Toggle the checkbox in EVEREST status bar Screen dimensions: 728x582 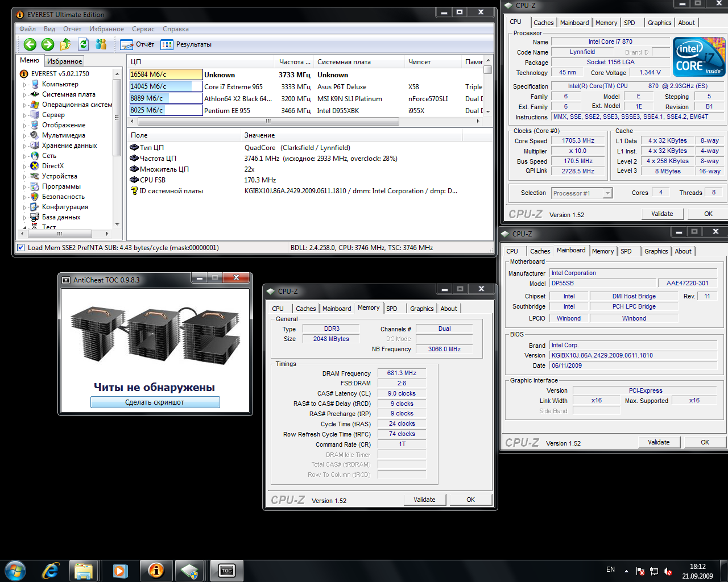click(21, 248)
